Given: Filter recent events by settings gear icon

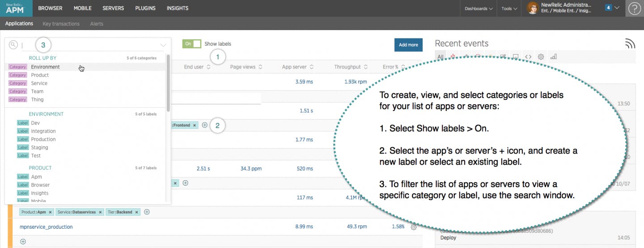Looking at the screenshot, I should click(x=541, y=57).
